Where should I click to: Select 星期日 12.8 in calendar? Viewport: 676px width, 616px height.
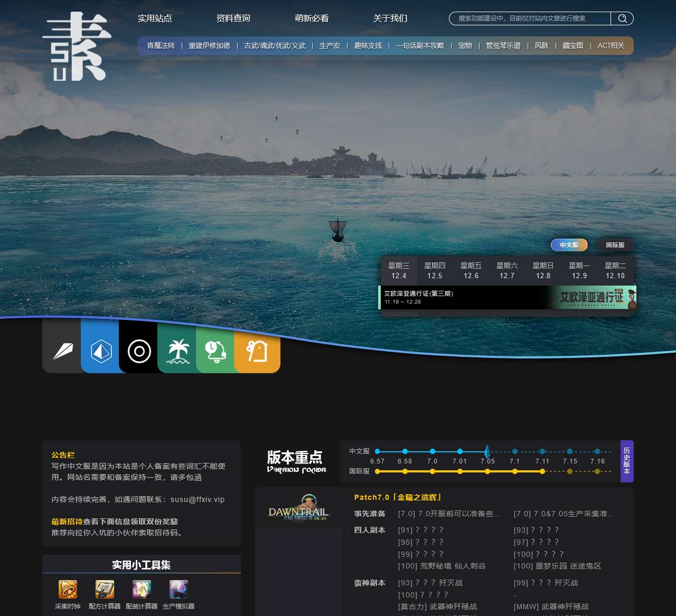pyautogui.click(x=543, y=271)
